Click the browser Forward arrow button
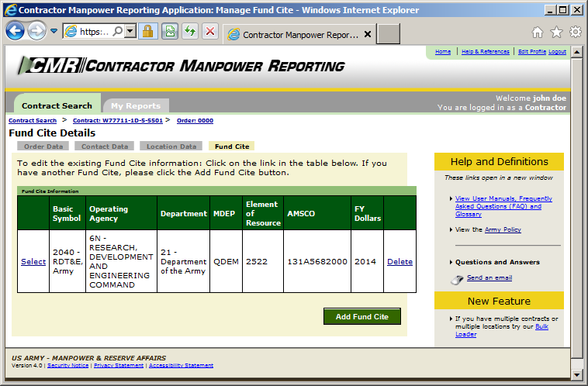The height and width of the screenshot is (386, 588). tap(36, 31)
